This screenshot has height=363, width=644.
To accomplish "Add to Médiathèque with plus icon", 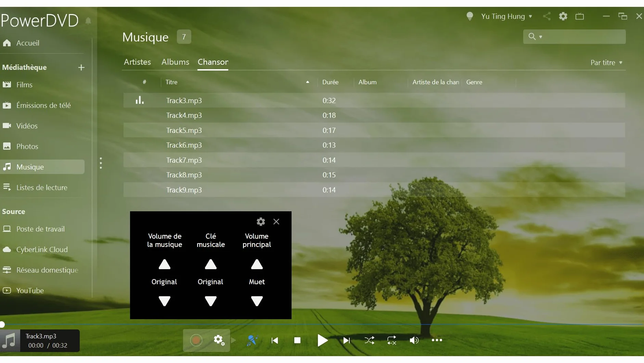I will point(81,67).
